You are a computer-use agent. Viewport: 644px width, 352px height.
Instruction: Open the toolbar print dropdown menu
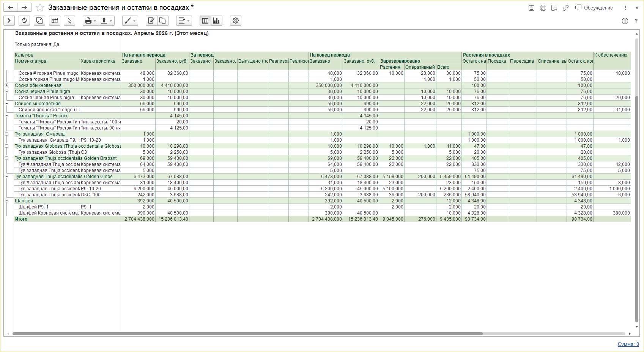(x=90, y=21)
